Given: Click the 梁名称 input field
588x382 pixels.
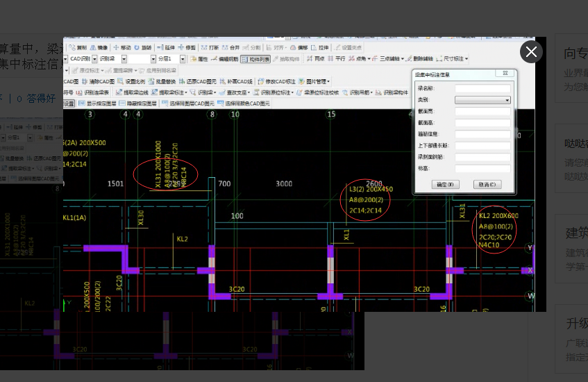Looking at the screenshot, I should point(482,88).
